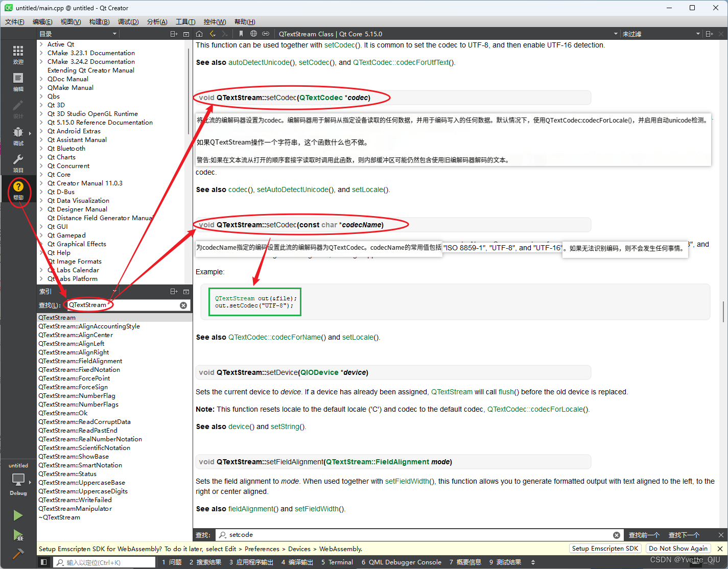Click Do Not Show Again button
The width and height of the screenshot is (728, 569).
pyautogui.click(x=678, y=549)
